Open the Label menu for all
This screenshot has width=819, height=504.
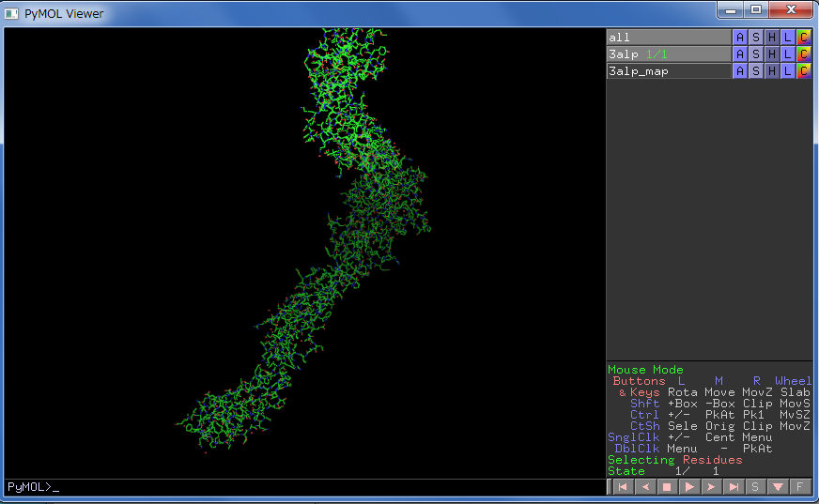(788, 38)
